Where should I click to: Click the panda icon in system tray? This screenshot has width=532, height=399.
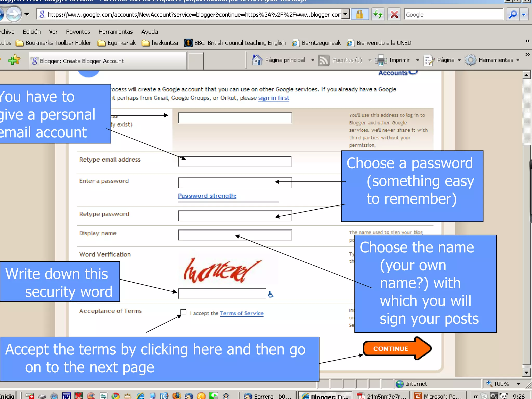pos(503,396)
